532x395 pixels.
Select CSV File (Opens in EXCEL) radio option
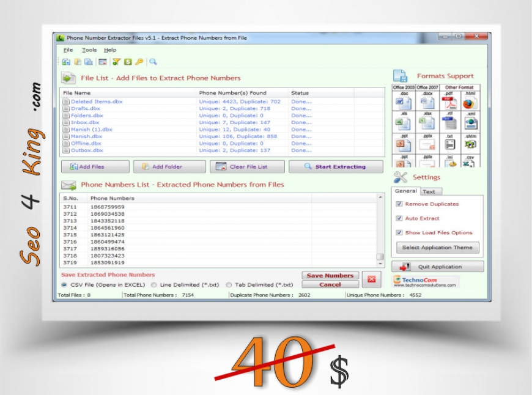(64, 285)
